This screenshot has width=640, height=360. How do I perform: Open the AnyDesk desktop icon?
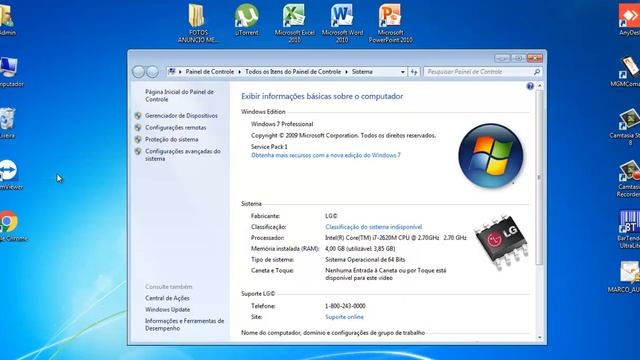tap(629, 20)
